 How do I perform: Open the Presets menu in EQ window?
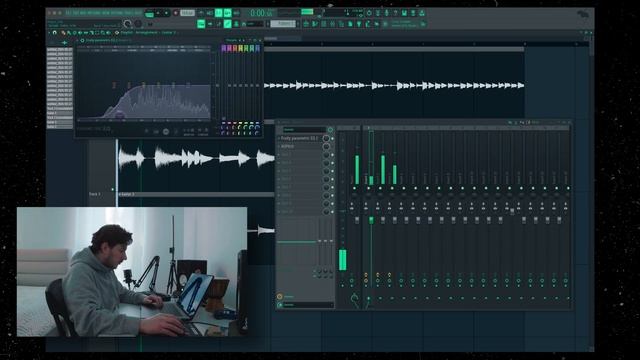point(231,40)
